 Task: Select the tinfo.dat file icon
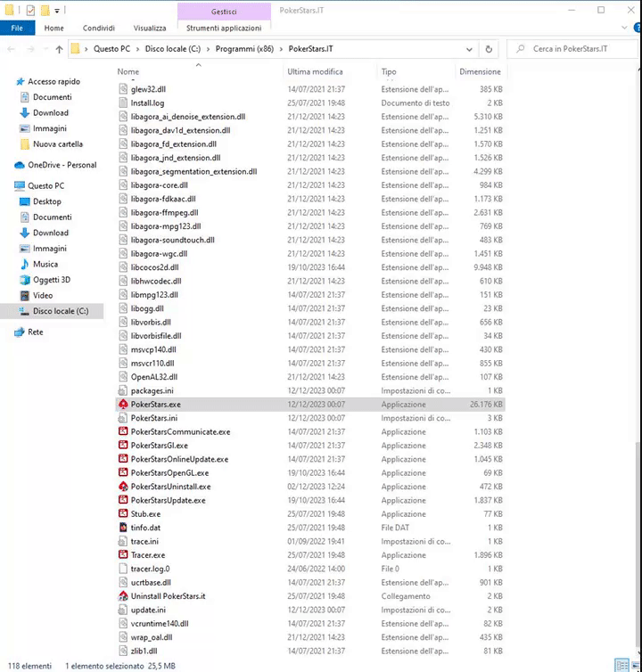point(123,528)
